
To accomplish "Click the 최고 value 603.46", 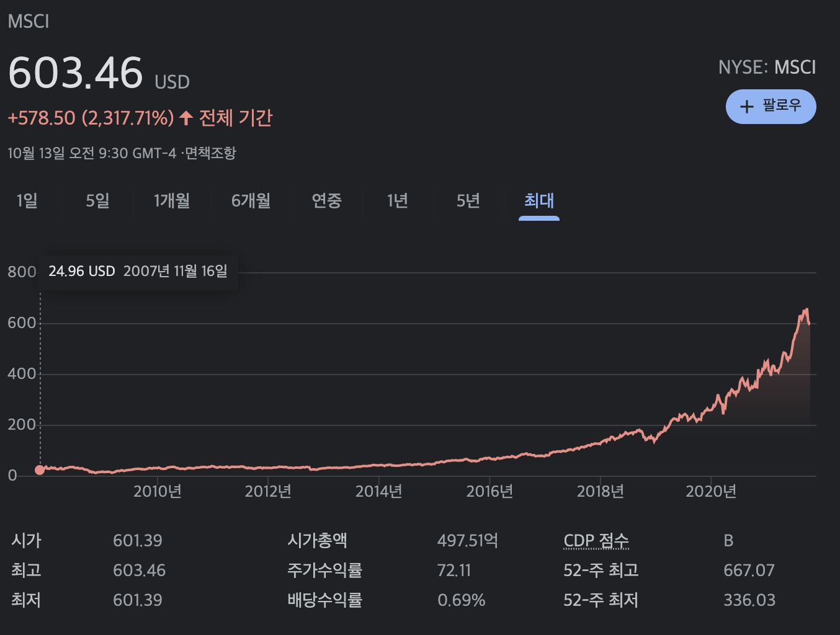I will click(140, 571).
